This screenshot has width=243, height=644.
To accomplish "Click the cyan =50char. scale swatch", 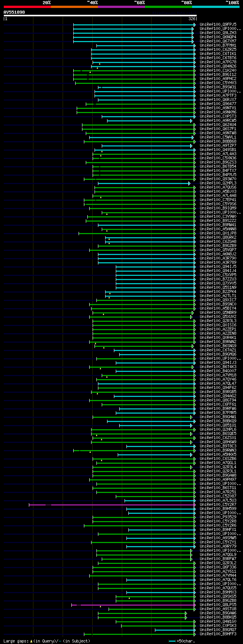I will point(172,641).
